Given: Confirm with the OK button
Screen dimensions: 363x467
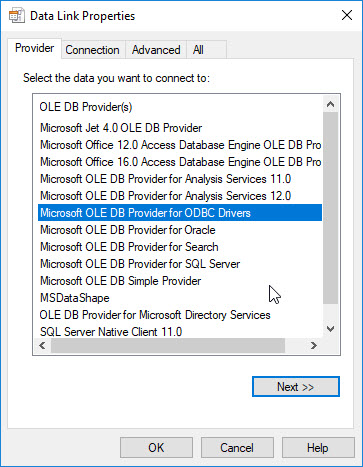Looking at the screenshot, I should coord(156,448).
